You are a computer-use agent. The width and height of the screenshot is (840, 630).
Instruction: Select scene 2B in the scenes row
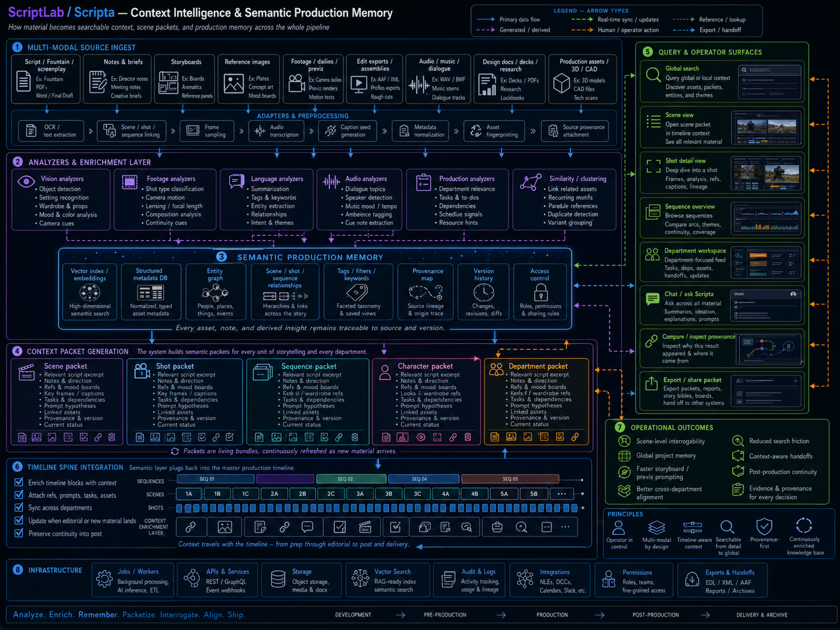302,494
